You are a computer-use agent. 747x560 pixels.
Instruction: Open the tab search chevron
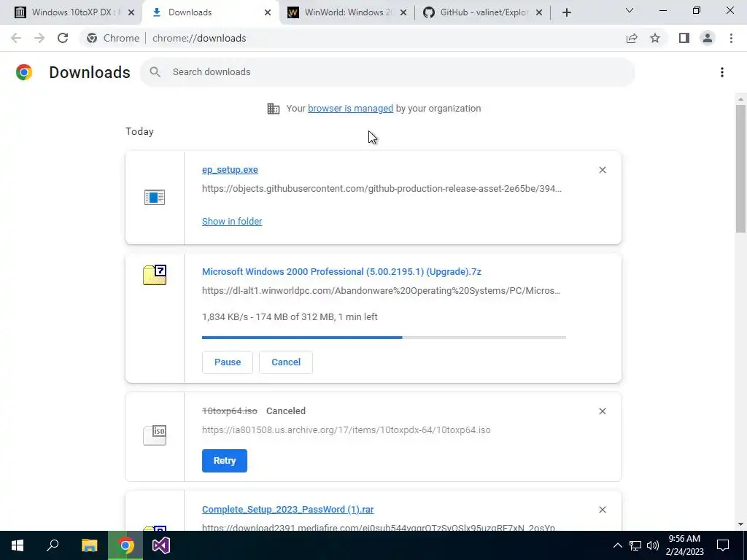click(x=630, y=10)
